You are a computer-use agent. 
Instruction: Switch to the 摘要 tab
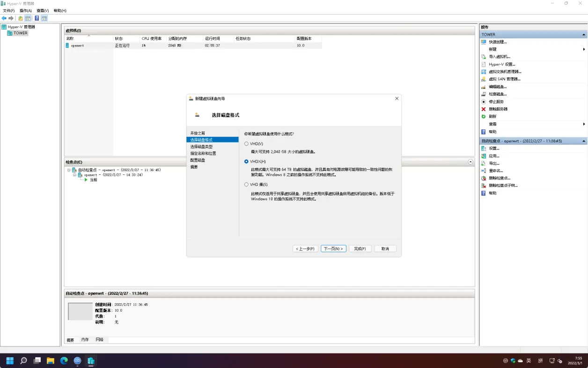(x=70, y=340)
